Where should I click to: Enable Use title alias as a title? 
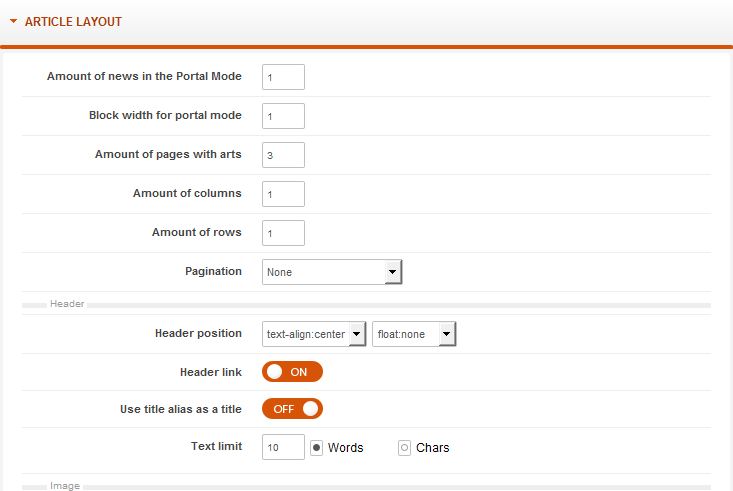pyautogui.click(x=292, y=409)
